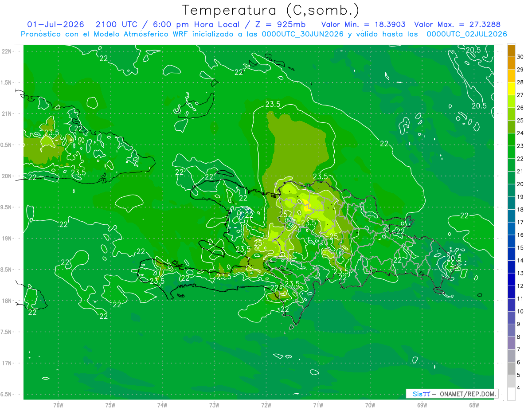Click the color scale label "17"

(520, 222)
